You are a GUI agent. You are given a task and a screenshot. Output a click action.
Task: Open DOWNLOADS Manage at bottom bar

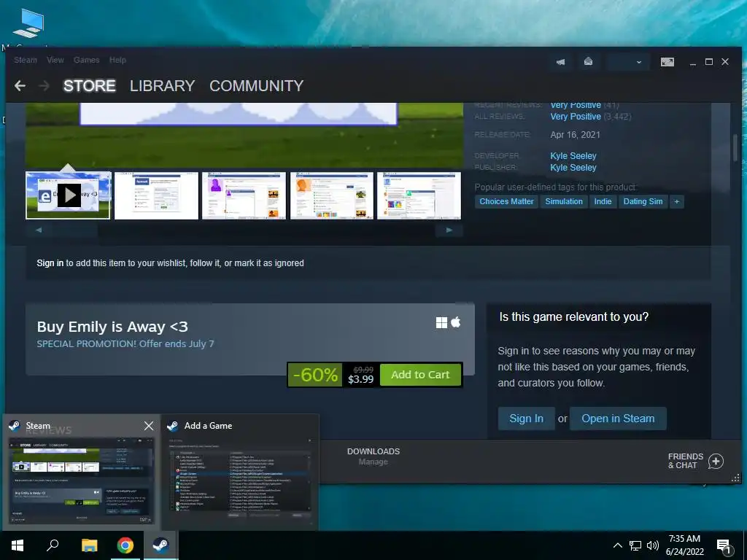pyautogui.click(x=373, y=456)
